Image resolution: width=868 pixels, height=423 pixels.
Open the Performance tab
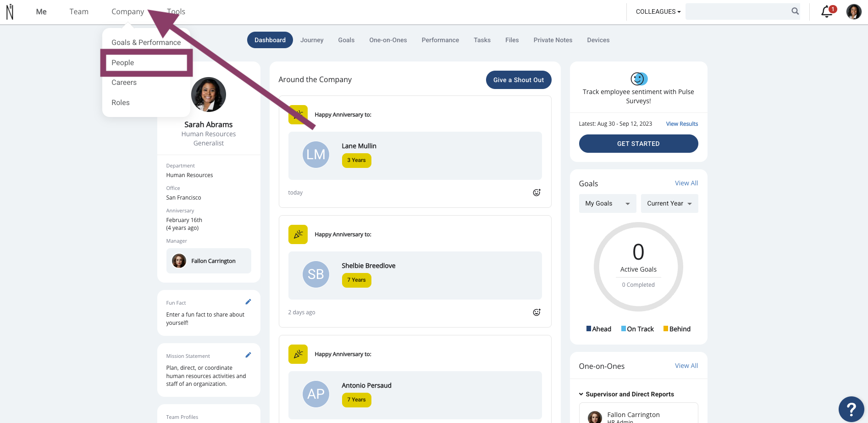(x=440, y=40)
